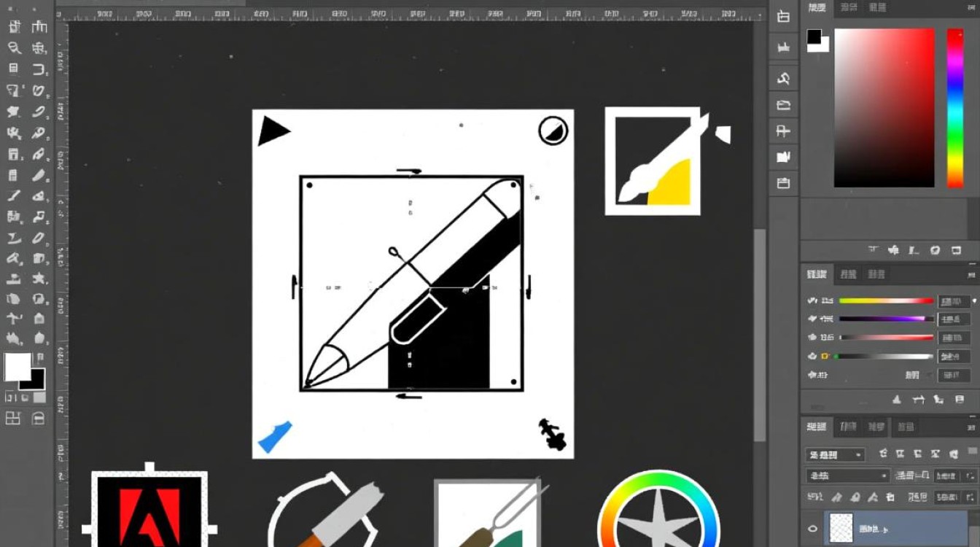The image size is (980, 547).
Task: Click the vertical rainbow hue strip
Action: pyautogui.click(x=954, y=108)
